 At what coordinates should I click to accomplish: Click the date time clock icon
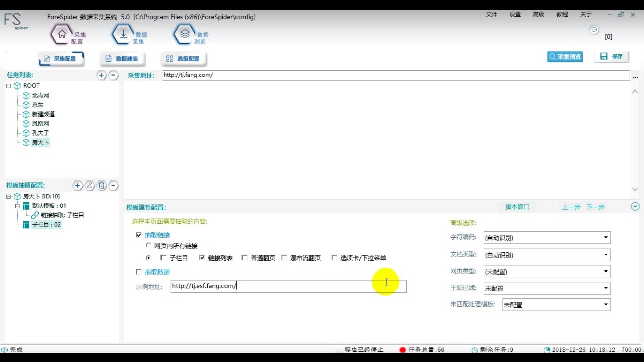[547, 350]
